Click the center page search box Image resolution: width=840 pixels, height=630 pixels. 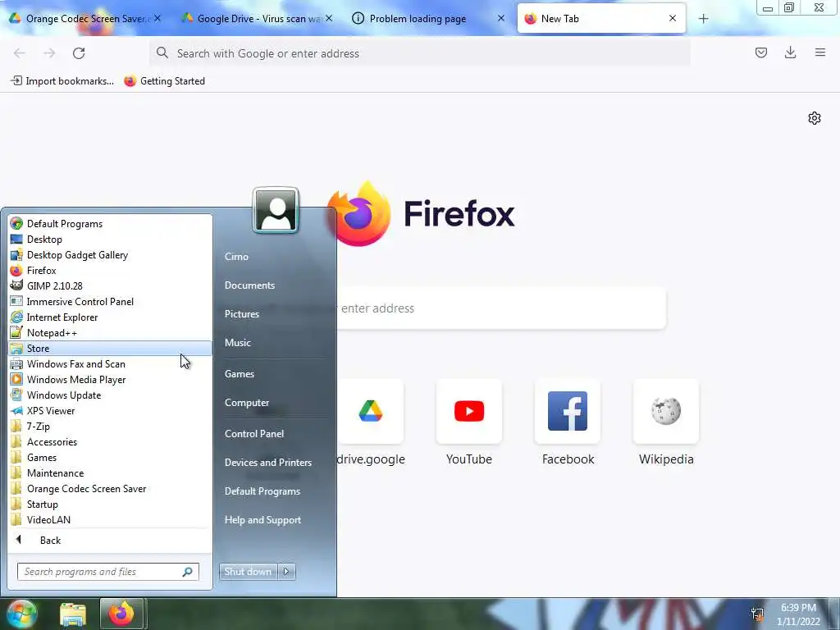click(501, 308)
